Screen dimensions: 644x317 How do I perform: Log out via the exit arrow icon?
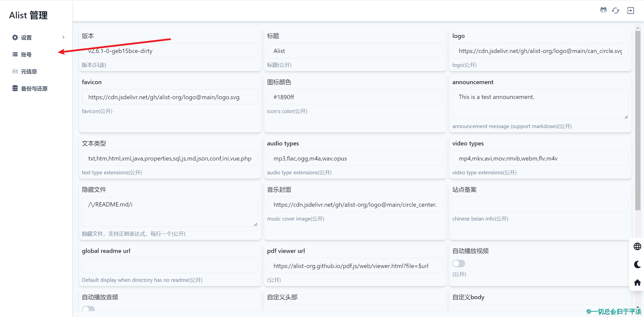click(x=630, y=11)
